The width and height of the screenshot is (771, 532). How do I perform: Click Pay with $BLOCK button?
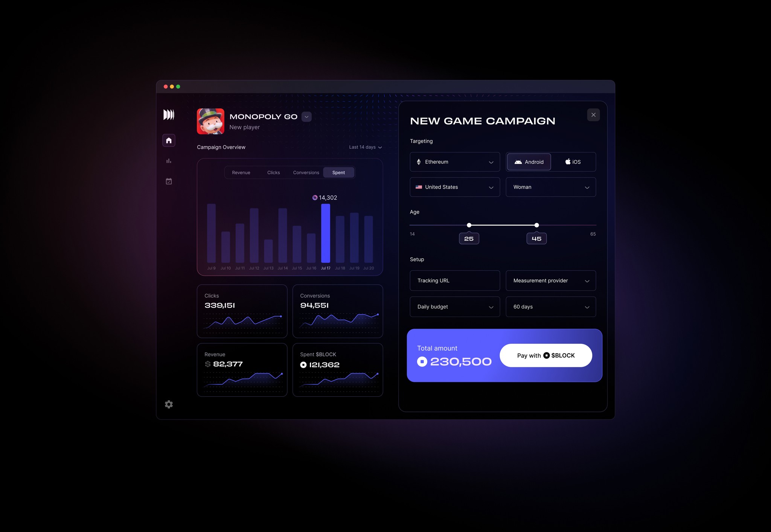pos(545,354)
